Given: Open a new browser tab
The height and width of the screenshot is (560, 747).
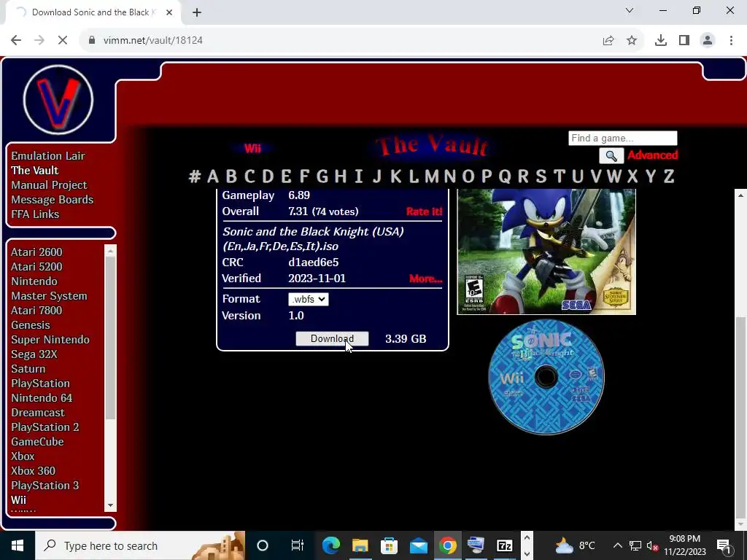Looking at the screenshot, I should pos(197,12).
